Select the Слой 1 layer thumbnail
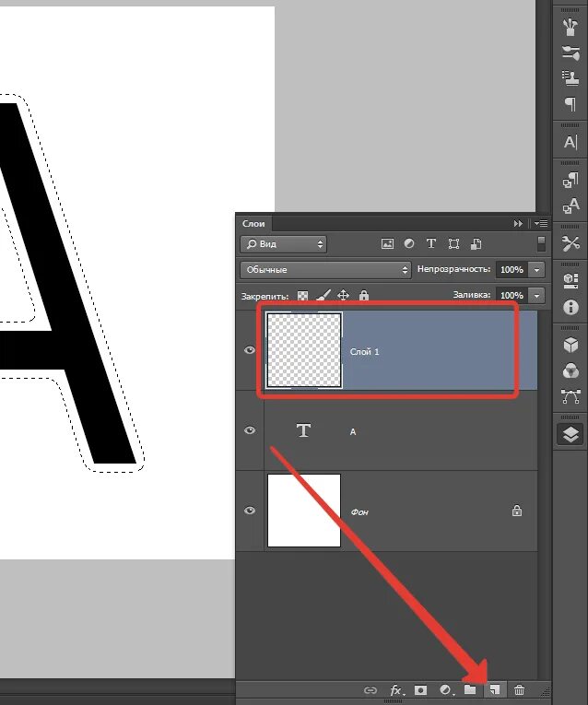Viewport: 588px width, 705px height. tap(304, 350)
